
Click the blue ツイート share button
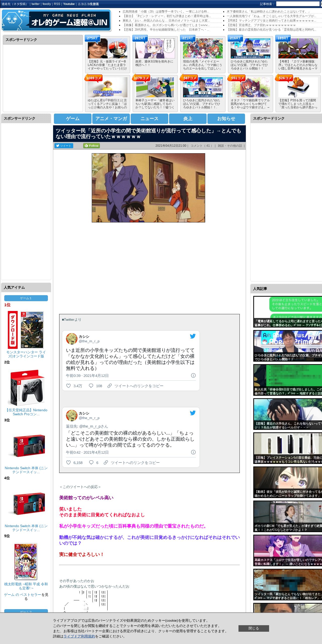point(64,146)
